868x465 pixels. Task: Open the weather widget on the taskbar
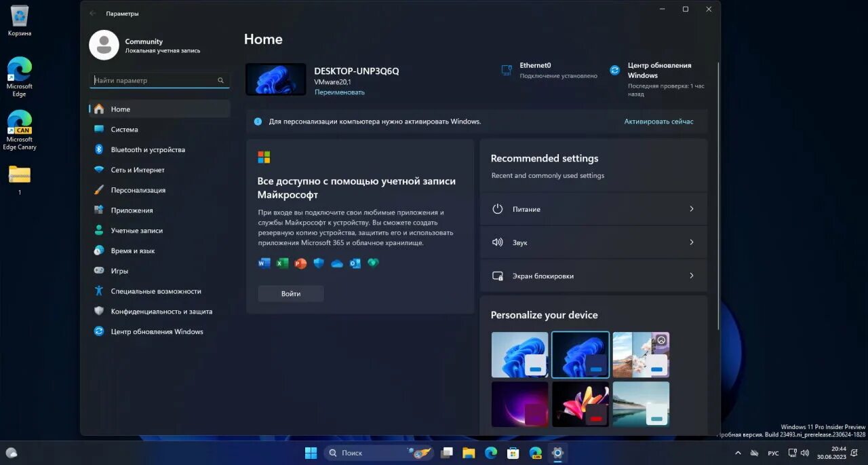pyautogui.click(x=12, y=453)
